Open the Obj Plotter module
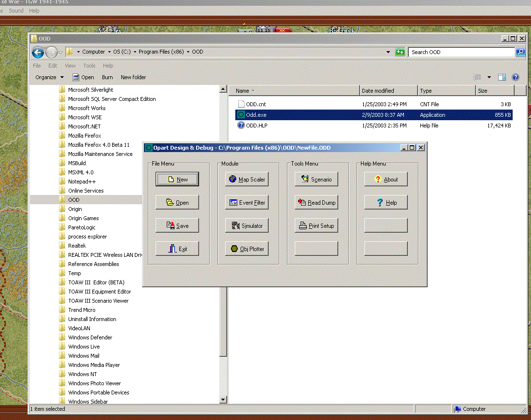531x420 pixels. [247, 249]
